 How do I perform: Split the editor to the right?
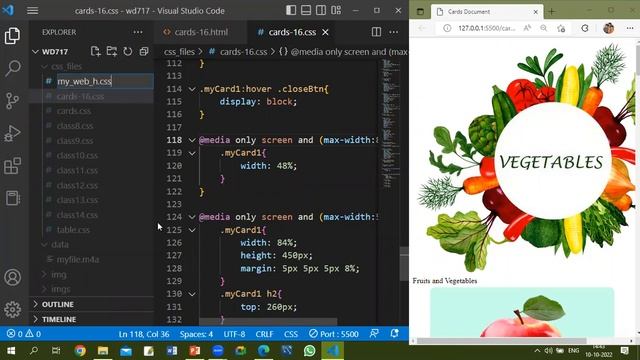click(376, 32)
